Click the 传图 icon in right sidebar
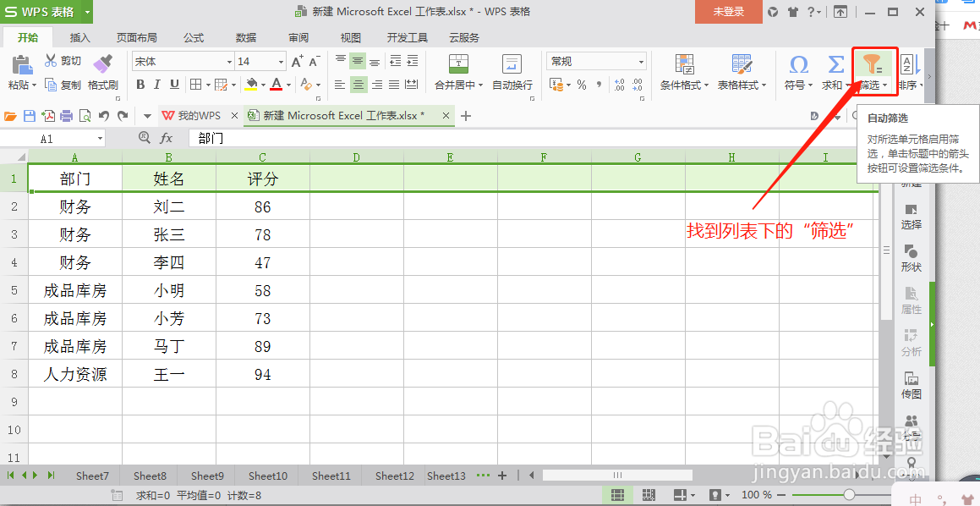The image size is (980, 506). pyautogui.click(x=911, y=387)
